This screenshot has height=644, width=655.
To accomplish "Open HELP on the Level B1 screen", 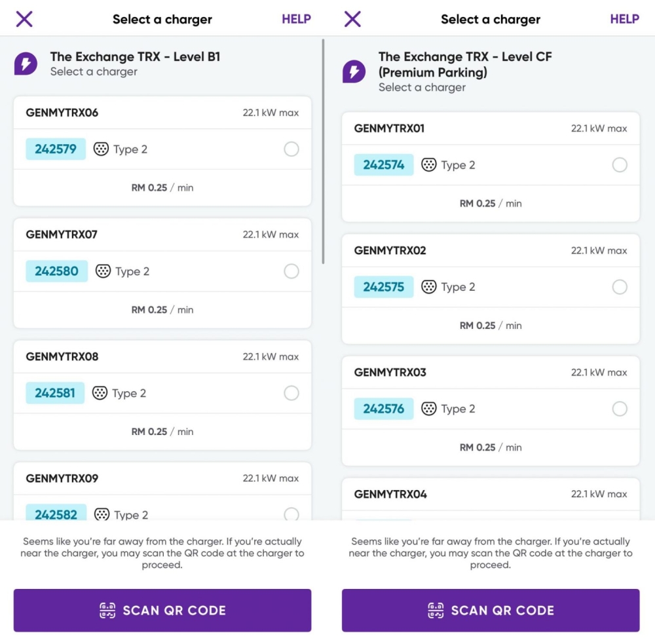I will pos(296,19).
